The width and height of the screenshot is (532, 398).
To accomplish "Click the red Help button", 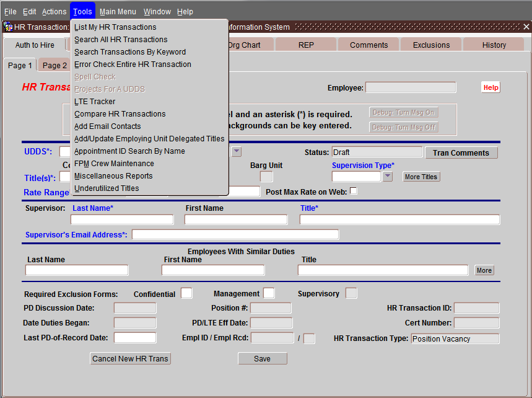I will tap(491, 87).
